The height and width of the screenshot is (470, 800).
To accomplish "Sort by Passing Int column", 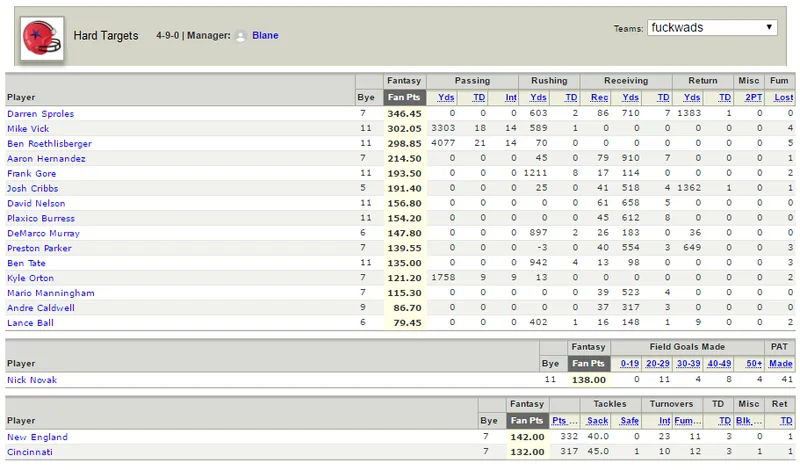I will coord(511,97).
